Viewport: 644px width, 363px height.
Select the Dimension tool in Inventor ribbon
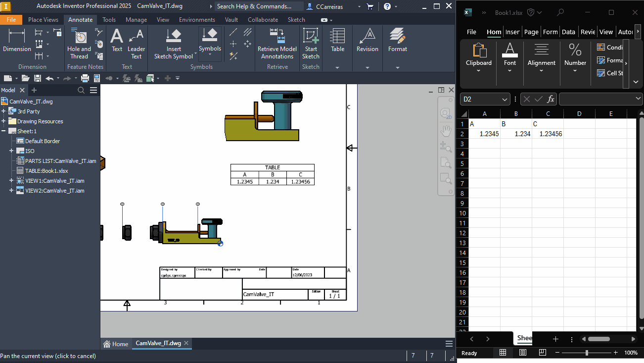(x=17, y=41)
